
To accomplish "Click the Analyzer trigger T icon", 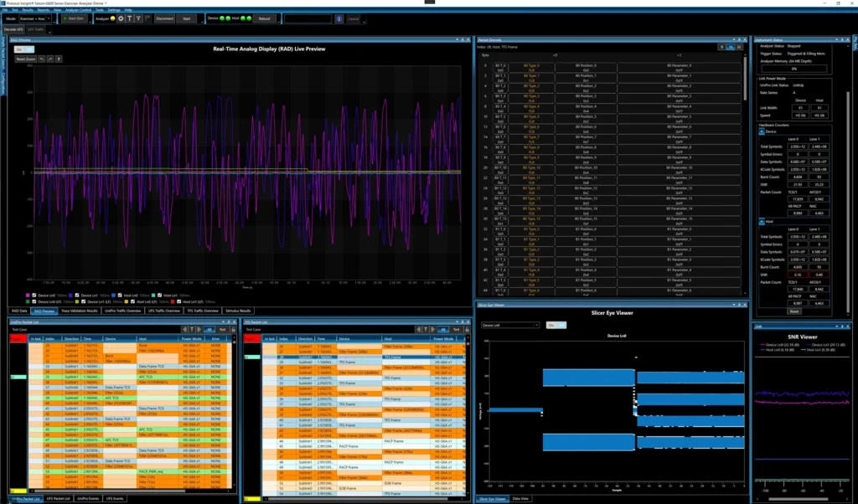I will point(129,18).
